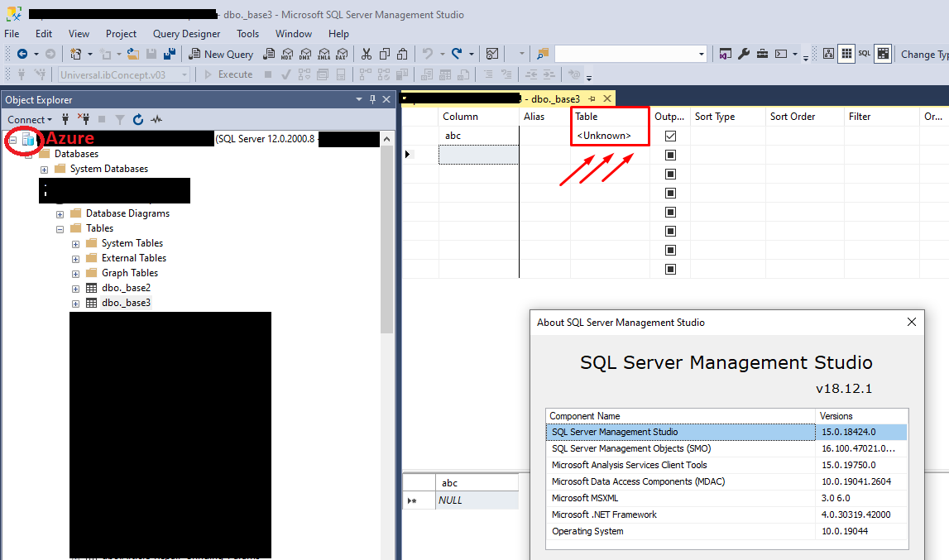This screenshot has height=560, width=949.
Task: Expand the System Tables folder
Action: (75, 244)
